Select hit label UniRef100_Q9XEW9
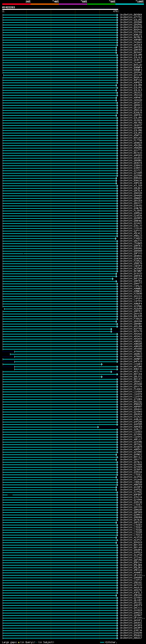The image size is (146, 644). point(131,22)
